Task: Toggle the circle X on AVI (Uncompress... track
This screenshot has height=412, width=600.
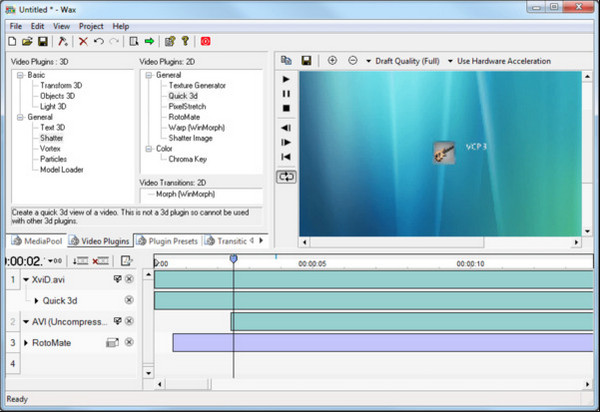Action: coord(129,321)
